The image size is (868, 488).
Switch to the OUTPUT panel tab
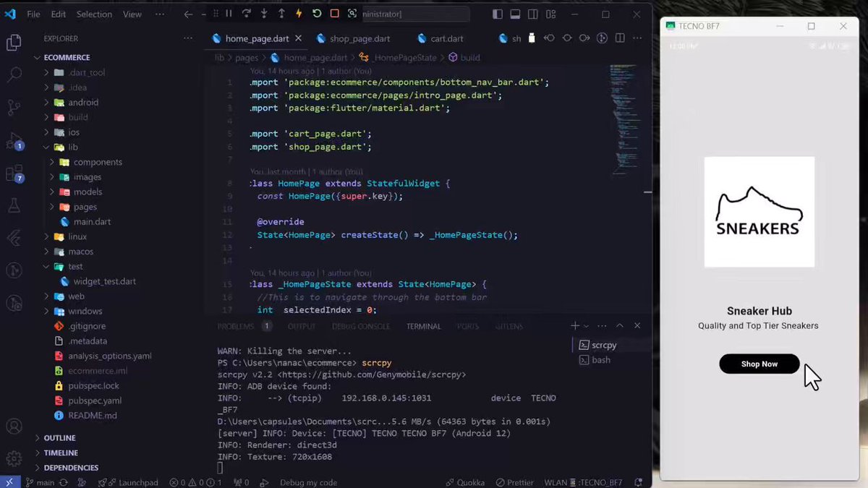[x=302, y=326]
